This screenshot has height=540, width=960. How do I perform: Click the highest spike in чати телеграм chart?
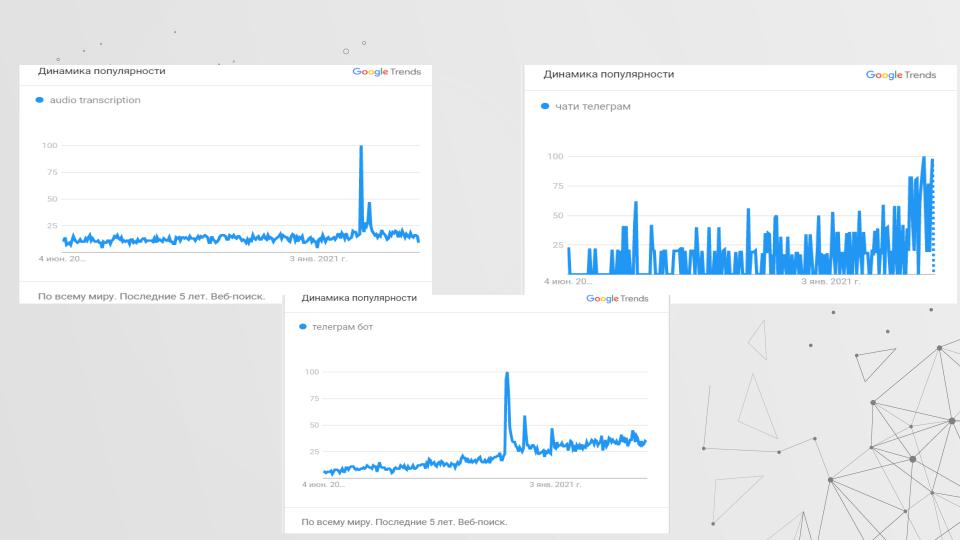point(924,158)
